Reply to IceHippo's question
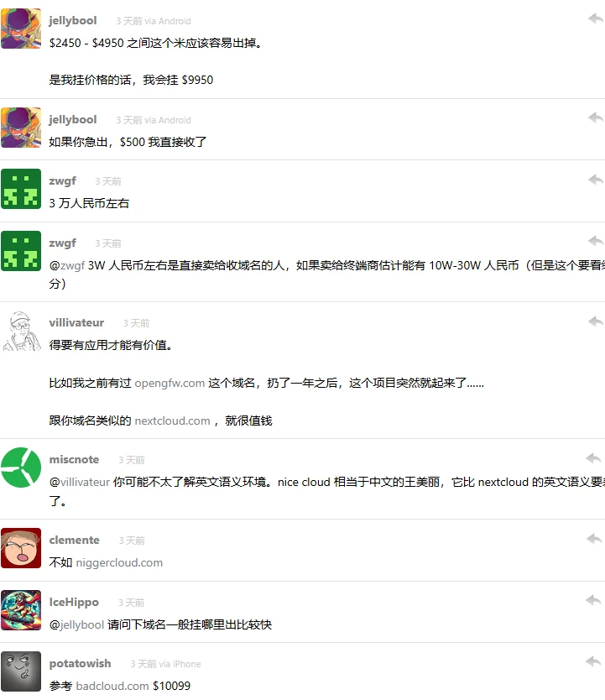Image resolution: width=605 pixels, height=700 pixels. click(593, 600)
